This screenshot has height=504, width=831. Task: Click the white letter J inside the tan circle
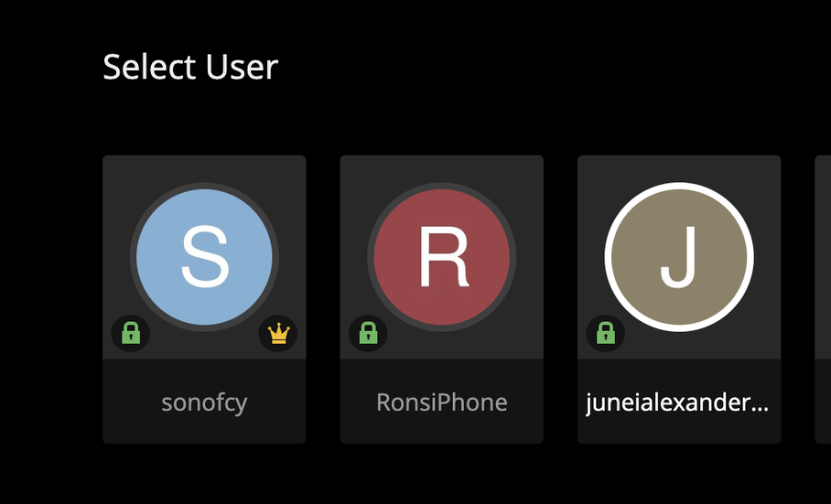pos(678,258)
